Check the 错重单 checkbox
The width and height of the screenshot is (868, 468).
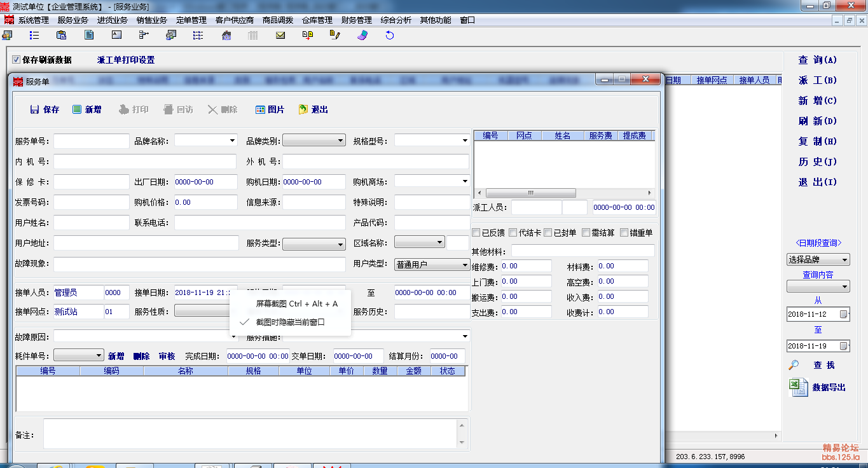point(624,233)
